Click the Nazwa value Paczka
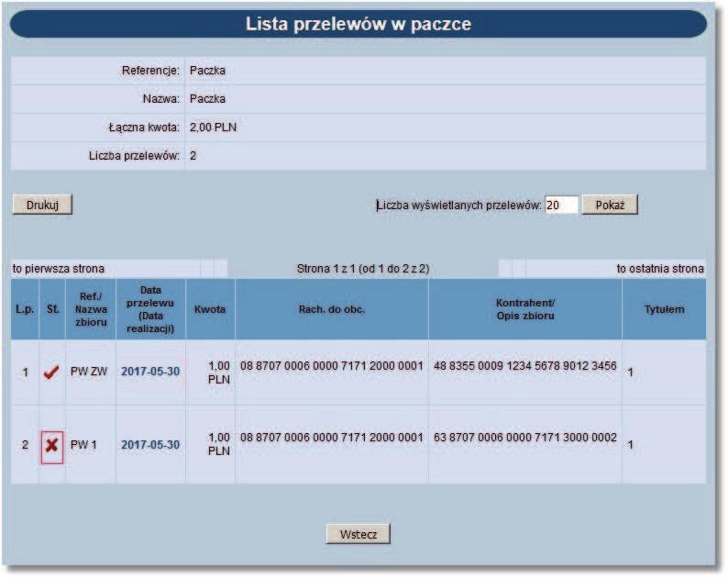Screen dimensions: 728x578 tap(207, 99)
